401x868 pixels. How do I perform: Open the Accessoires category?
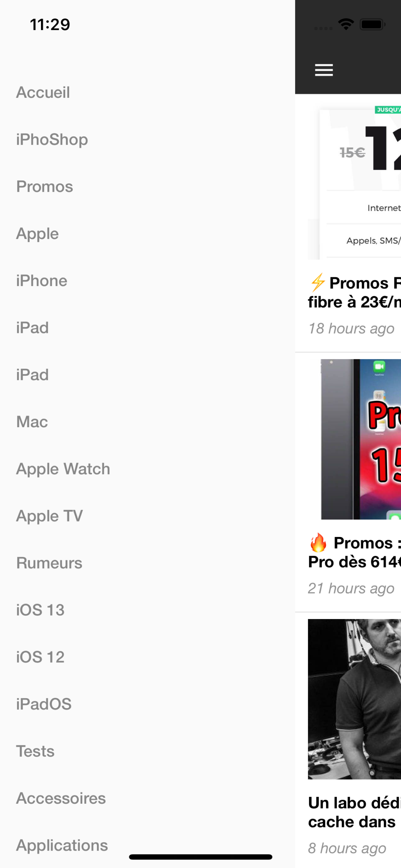61,798
